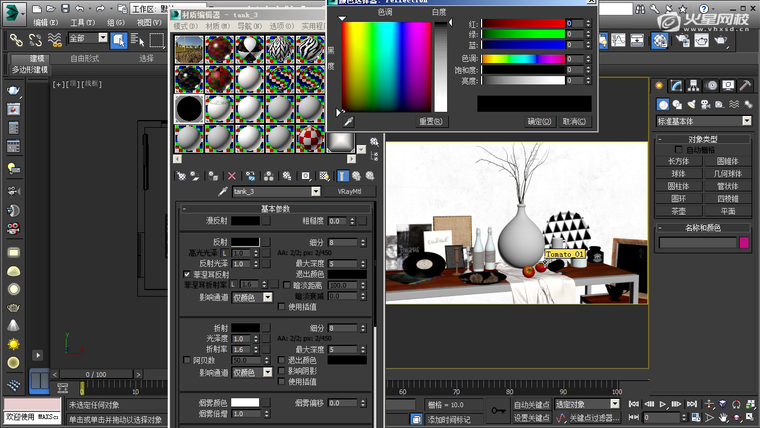Click the eyedropper tool in the color selector
This screenshot has width=760, height=428.
coord(349,121)
